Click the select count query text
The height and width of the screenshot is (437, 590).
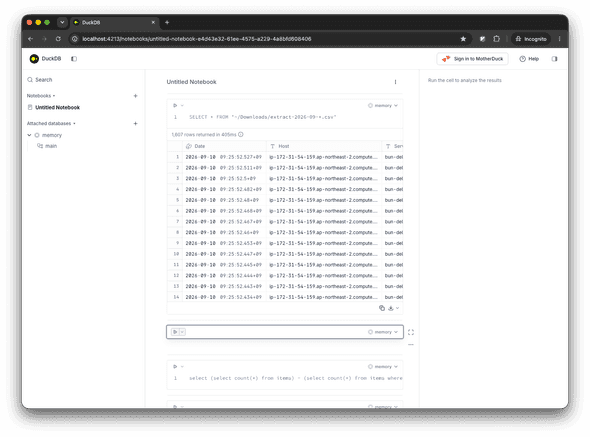tap(295, 378)
